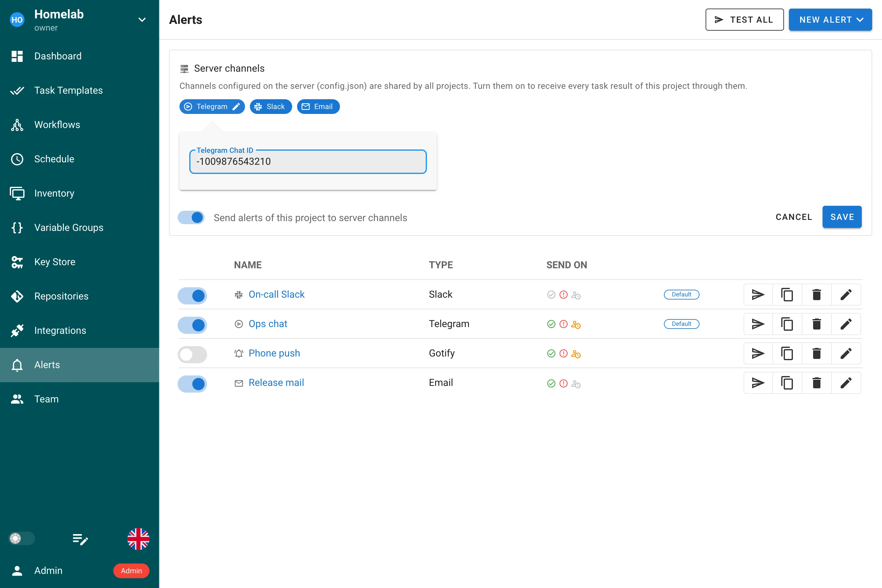Select the Slack server channel chip
Image resolution: width=882 pixels, height=588 pixels.
[x=271, y=107]
